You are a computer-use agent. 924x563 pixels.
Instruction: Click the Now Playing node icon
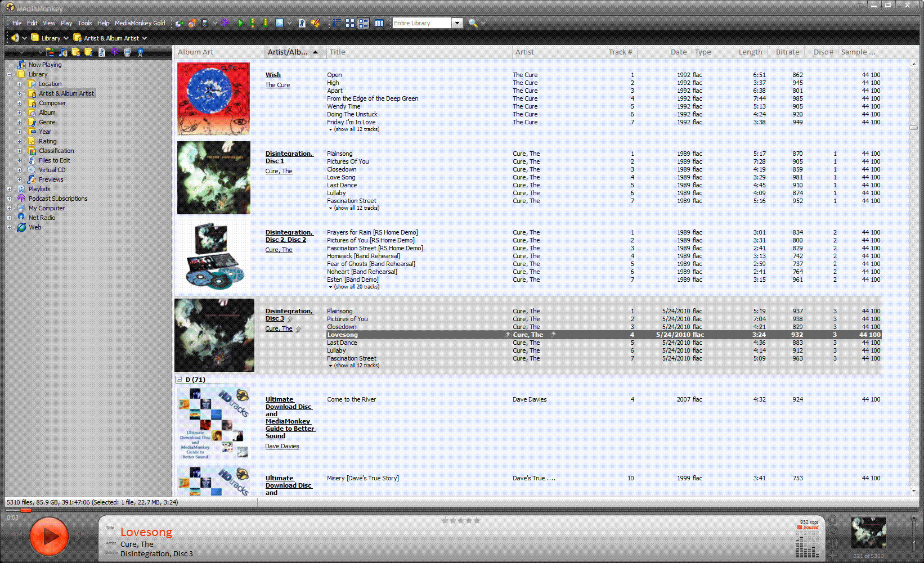[x=21, y=65]
